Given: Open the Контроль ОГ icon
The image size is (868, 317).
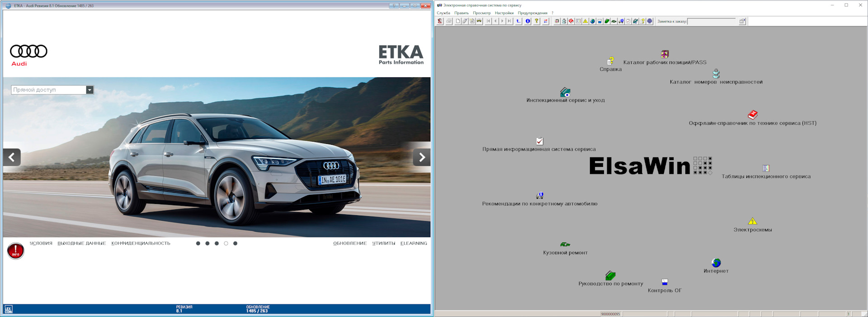Looking at the screenshot, I should (x=665, y=282).
